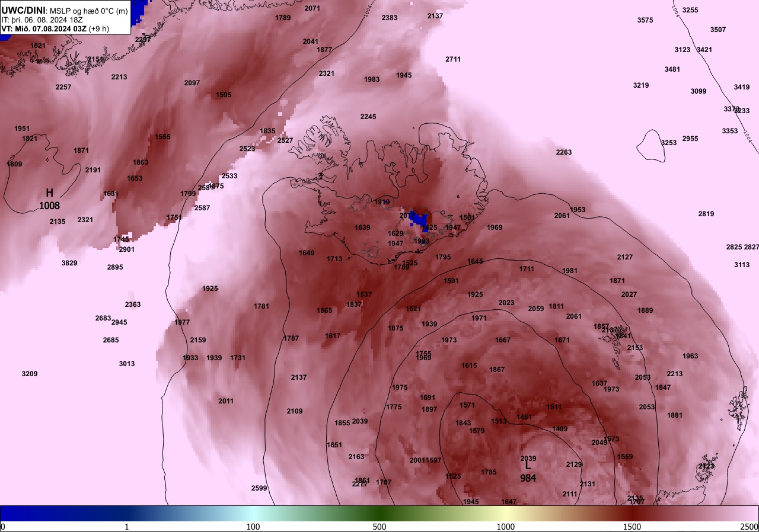Click the 1008 pressure value under H

coord(49,206)
